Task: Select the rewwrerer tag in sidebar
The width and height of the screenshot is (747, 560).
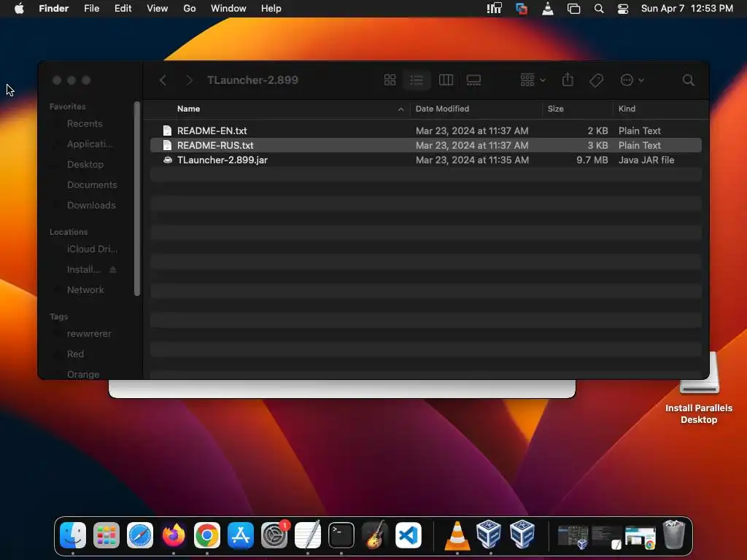Action: click(x=88, y=334)
